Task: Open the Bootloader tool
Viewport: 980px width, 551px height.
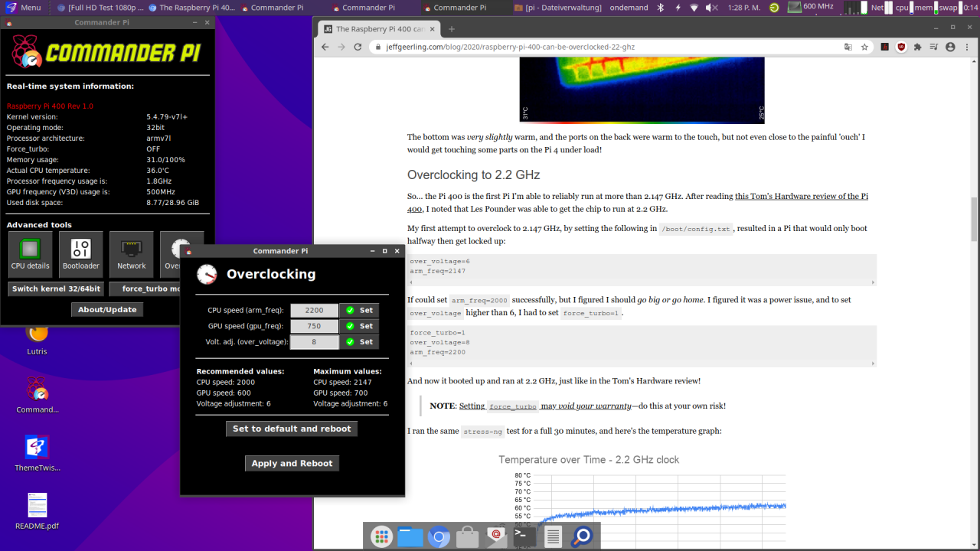Action: (x=81, y=254)
